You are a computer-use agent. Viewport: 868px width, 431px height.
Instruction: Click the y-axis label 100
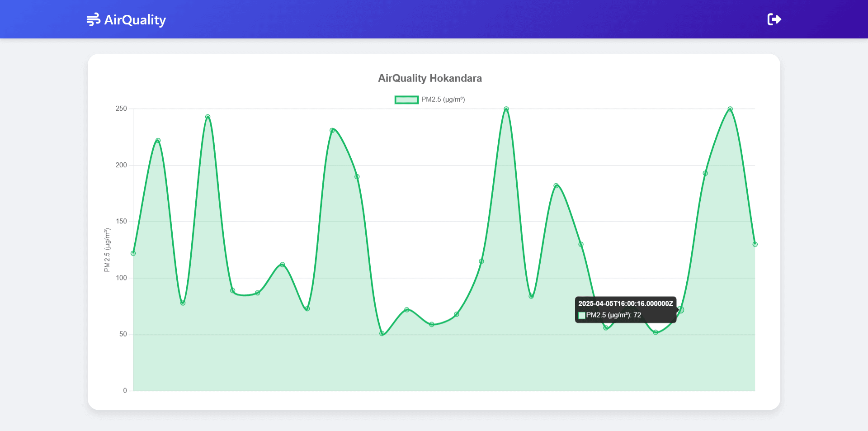(x=121, y=278)
